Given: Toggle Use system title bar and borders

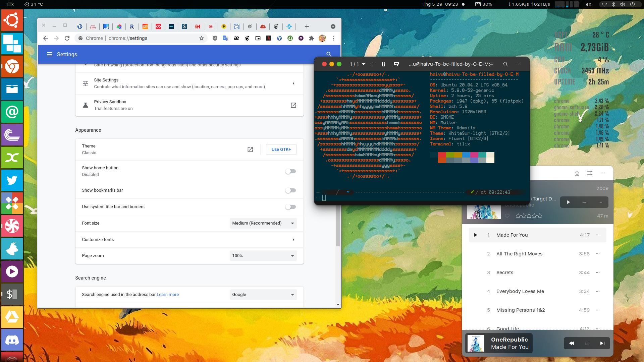Looking at the screenshot, I should [290, 207].
